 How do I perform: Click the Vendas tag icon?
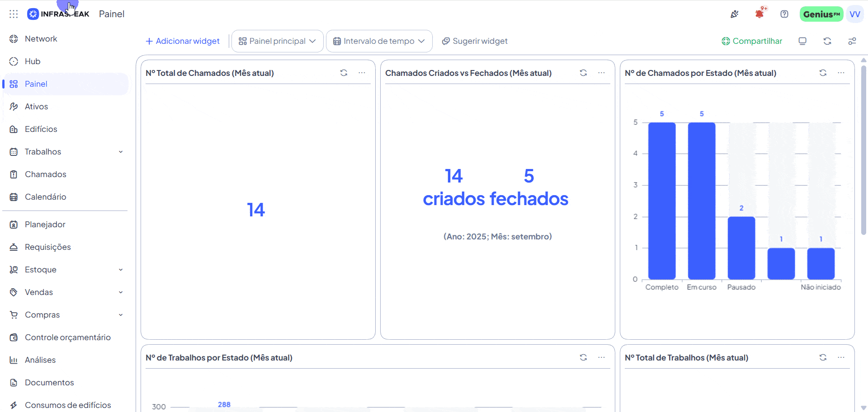tap(14, 292)
